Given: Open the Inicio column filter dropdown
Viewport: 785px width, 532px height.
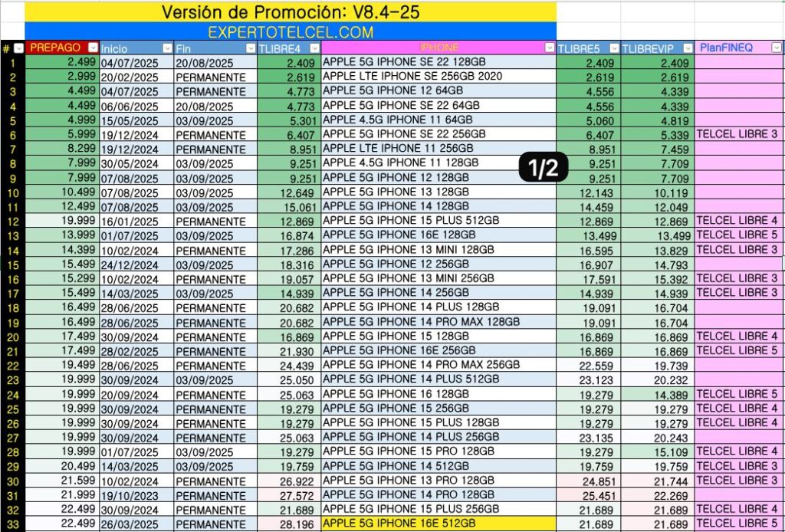Looking at the screenshot, I should tap(168, 48).
